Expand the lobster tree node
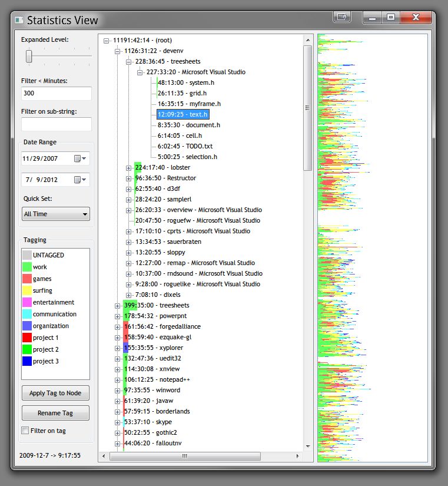This screenshot has height=486, width=448. 129,168
